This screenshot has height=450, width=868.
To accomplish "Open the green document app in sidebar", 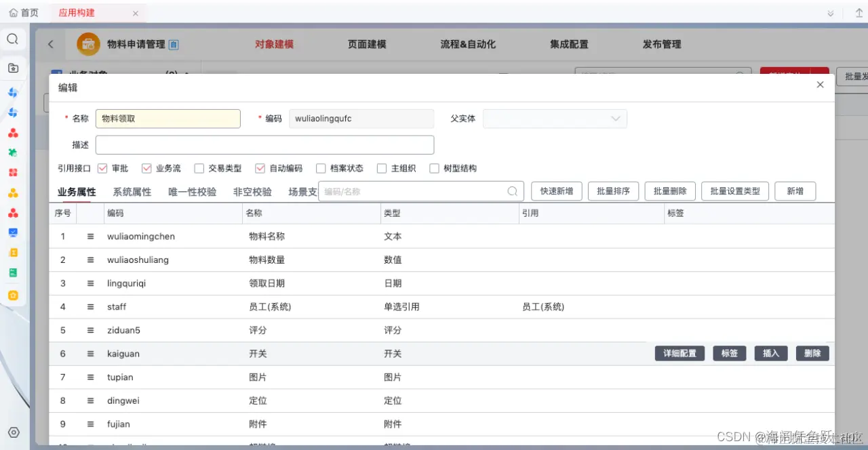I will click(13, 272).
